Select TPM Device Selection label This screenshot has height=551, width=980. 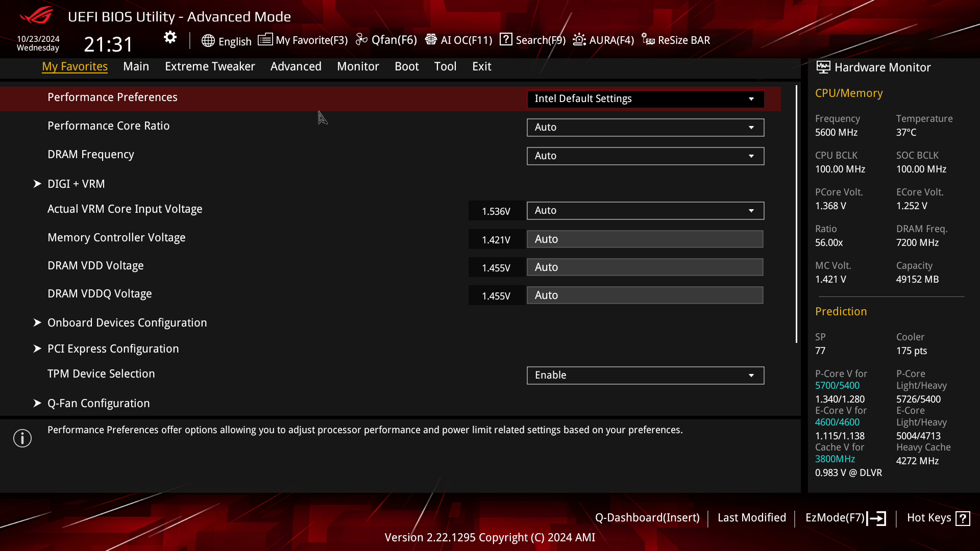point(101,373)
